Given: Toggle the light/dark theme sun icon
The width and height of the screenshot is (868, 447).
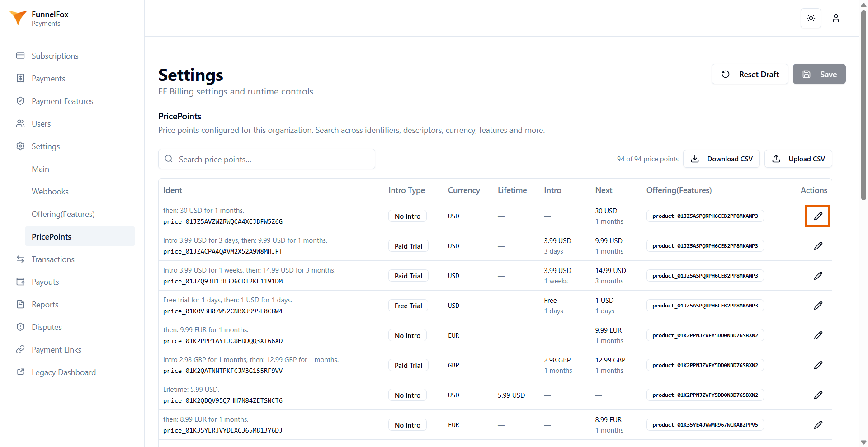Looking at the screenshot, I should [811, 18].
